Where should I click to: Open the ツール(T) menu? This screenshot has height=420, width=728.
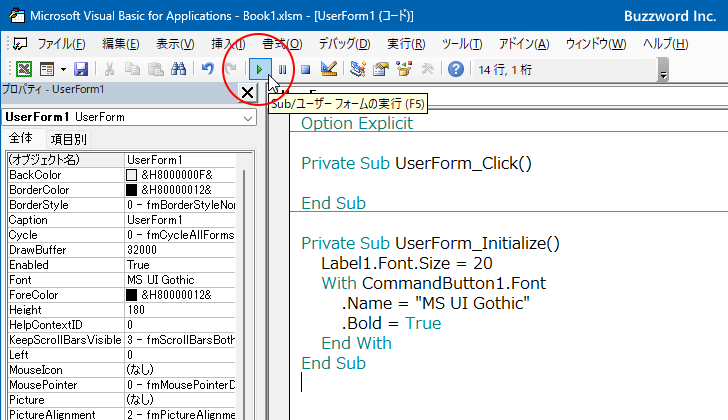[462, 44]
